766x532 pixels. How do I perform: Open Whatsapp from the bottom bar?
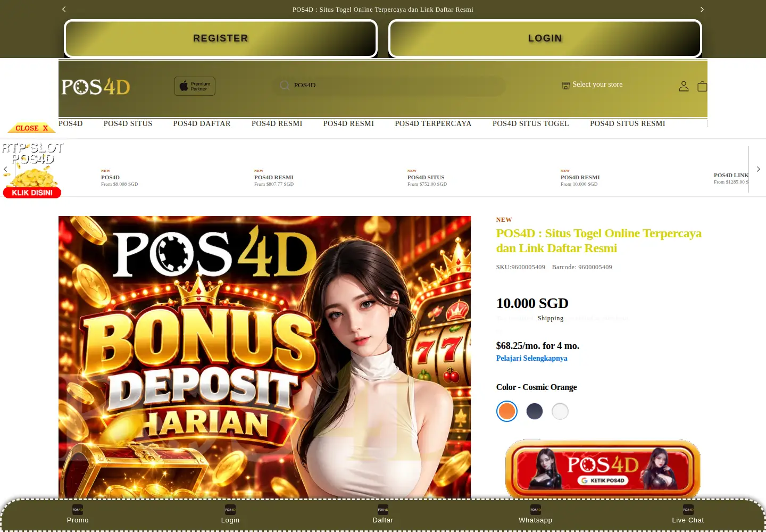[x=536, y=514]
